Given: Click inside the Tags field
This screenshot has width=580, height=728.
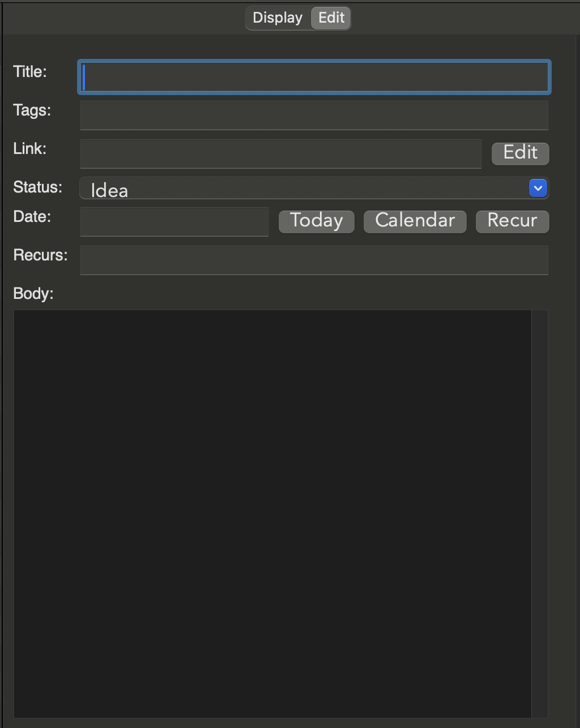Looking at the screenshot, I should coord(314,115).
